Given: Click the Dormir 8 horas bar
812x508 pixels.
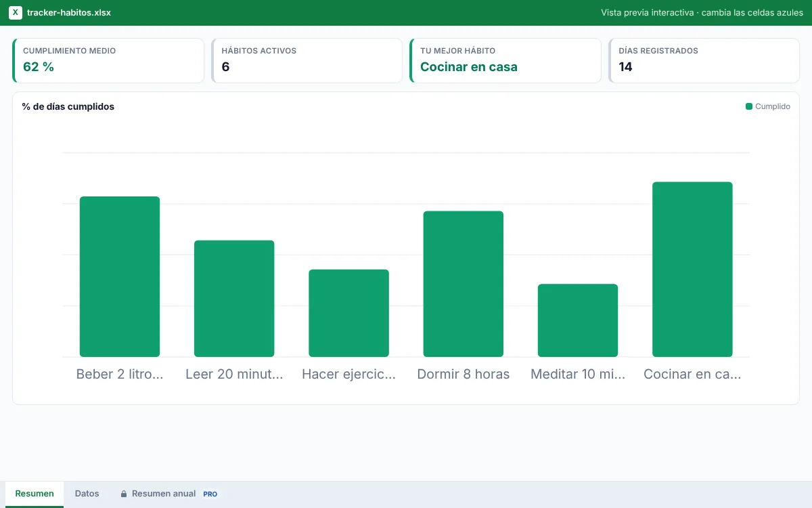Looking at the screenshot, I should point(464,284).
